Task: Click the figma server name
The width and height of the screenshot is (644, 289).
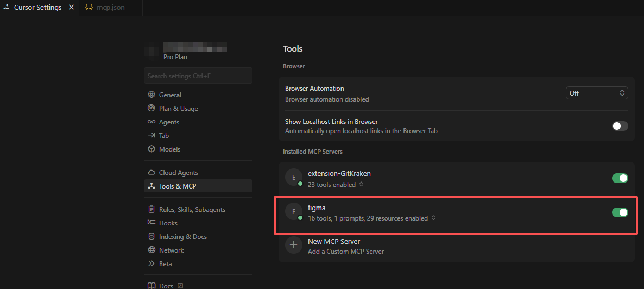Action: (317, 208)
